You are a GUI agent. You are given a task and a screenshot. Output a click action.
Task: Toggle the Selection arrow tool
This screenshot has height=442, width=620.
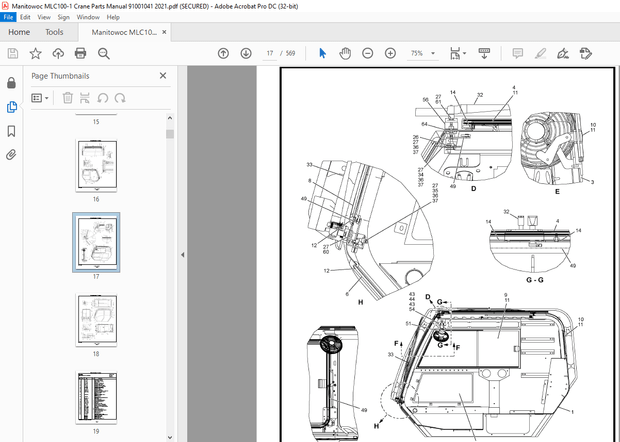tap(322, 53)
